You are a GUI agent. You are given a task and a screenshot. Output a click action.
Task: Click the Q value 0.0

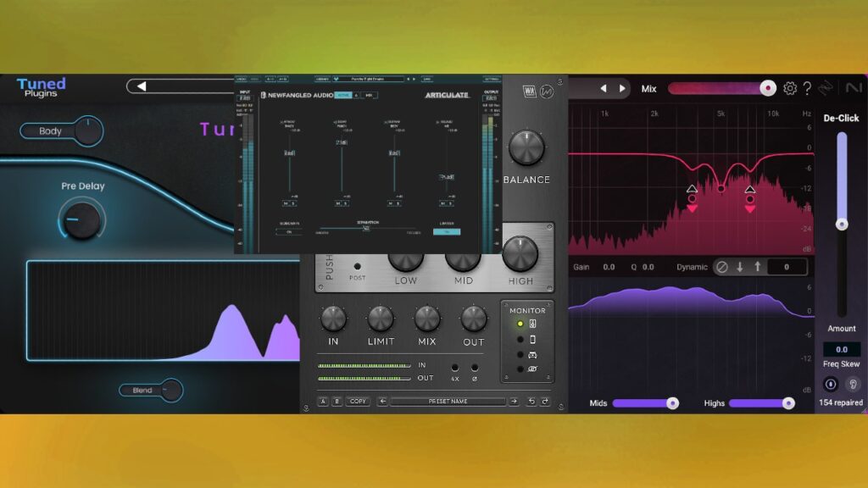pos(648,267)
